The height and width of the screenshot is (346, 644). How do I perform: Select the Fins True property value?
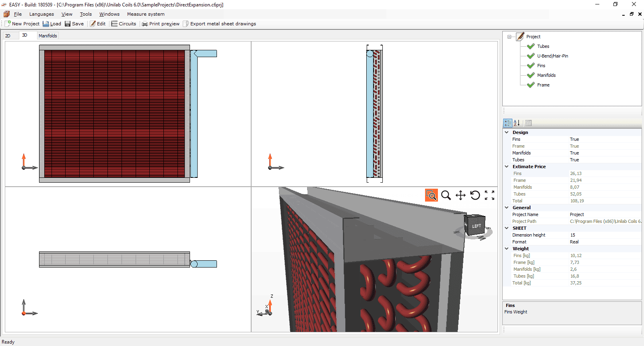[574, 139]
